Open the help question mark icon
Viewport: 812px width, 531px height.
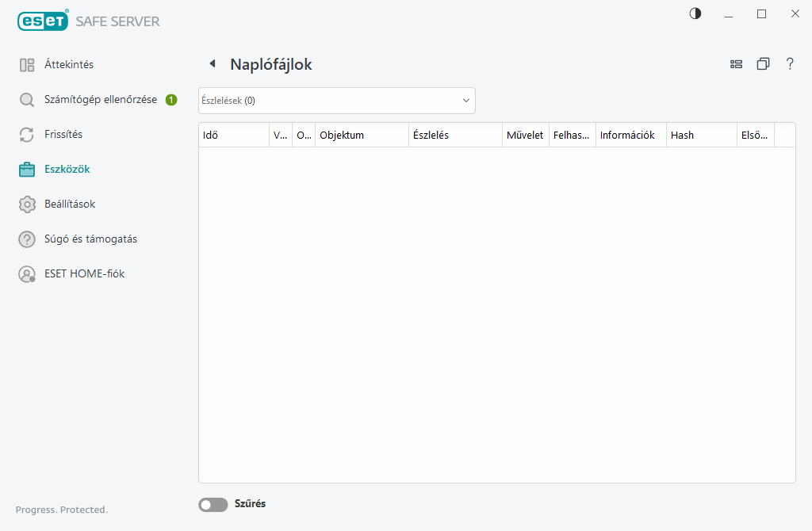click(790, 64)
